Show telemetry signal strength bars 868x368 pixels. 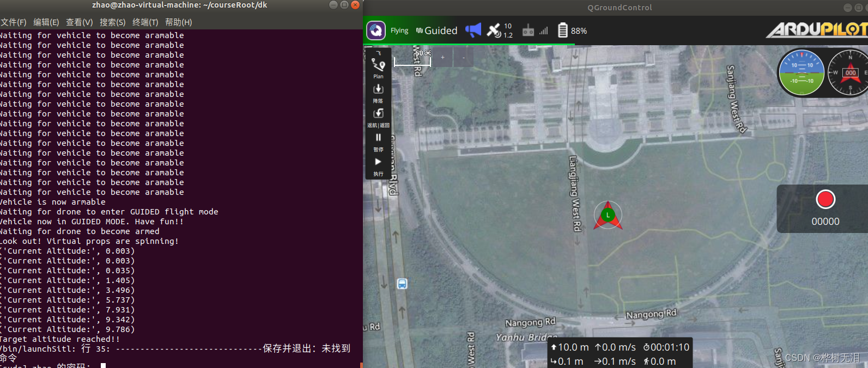click(544, 31)
